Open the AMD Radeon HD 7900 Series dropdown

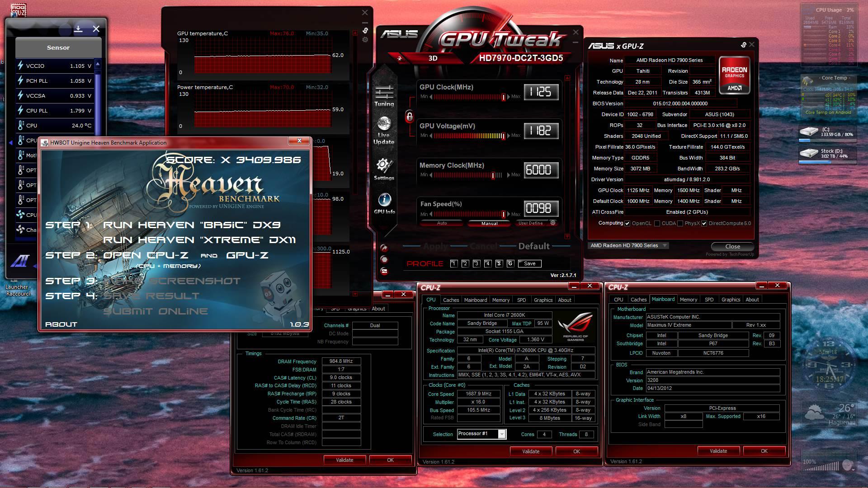click(629, 245)
